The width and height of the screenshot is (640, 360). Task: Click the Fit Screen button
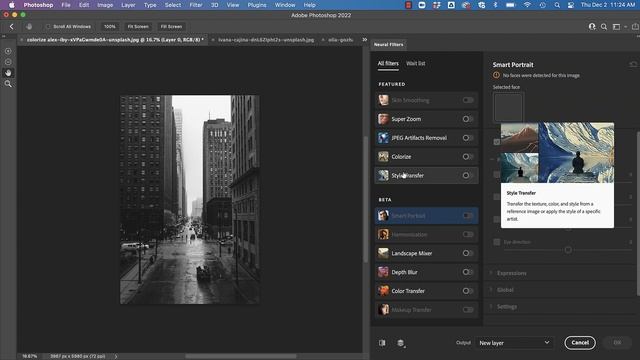pos(138,27)
